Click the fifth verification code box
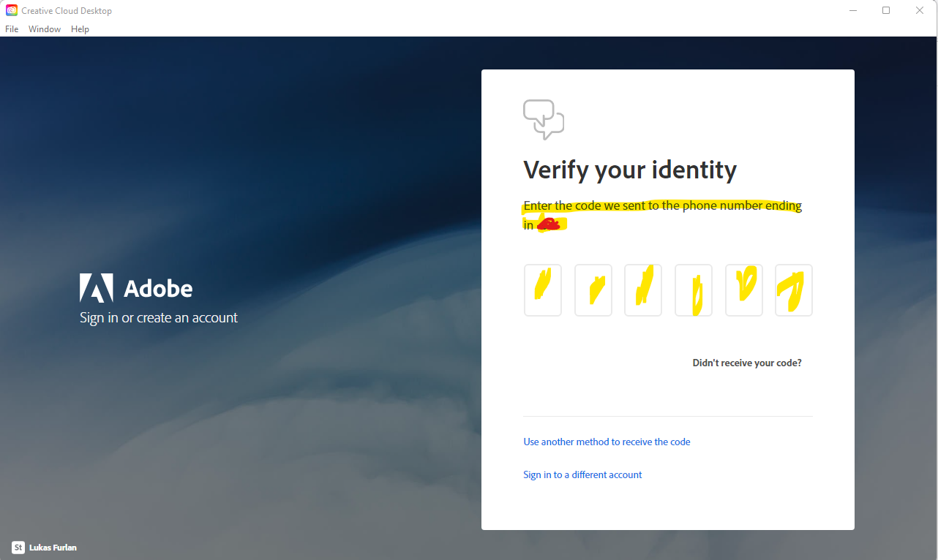 (x=743, y=290)
